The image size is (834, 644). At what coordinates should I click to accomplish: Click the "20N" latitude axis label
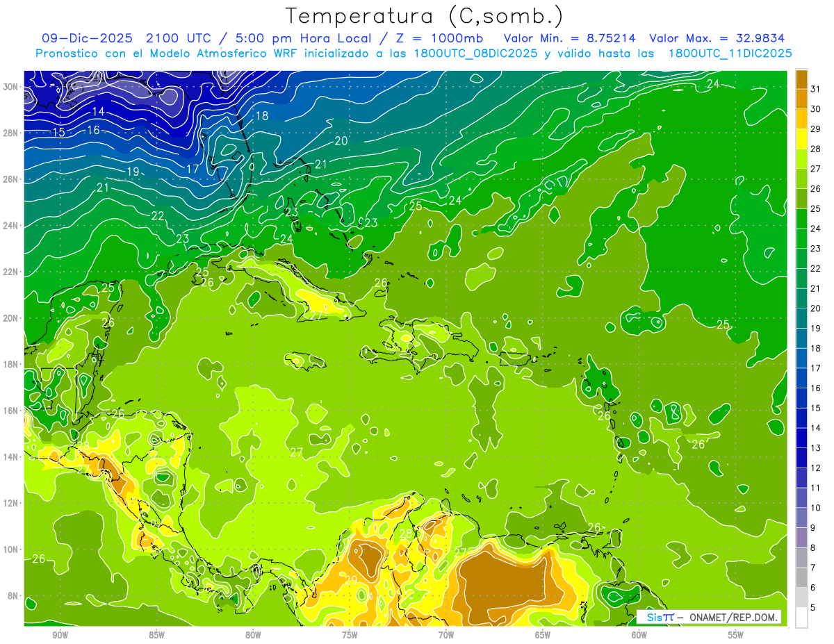10,318
